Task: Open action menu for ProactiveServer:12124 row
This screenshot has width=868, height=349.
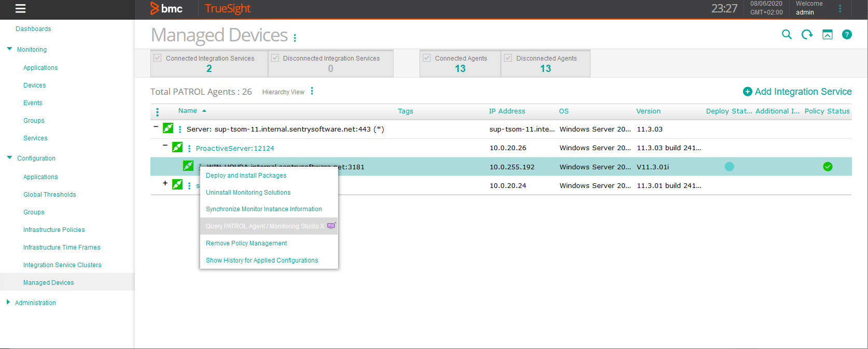Action: tap(189, 149)
